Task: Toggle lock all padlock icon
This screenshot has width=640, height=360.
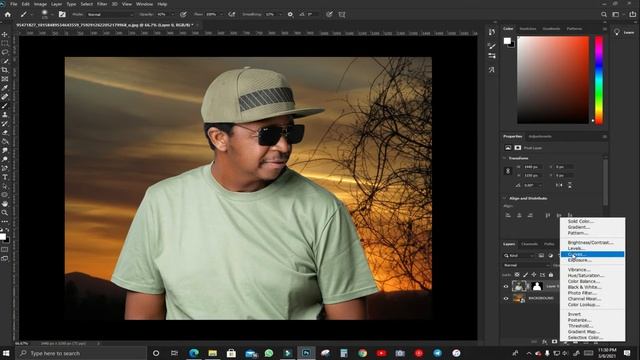Action: [551, 275]
